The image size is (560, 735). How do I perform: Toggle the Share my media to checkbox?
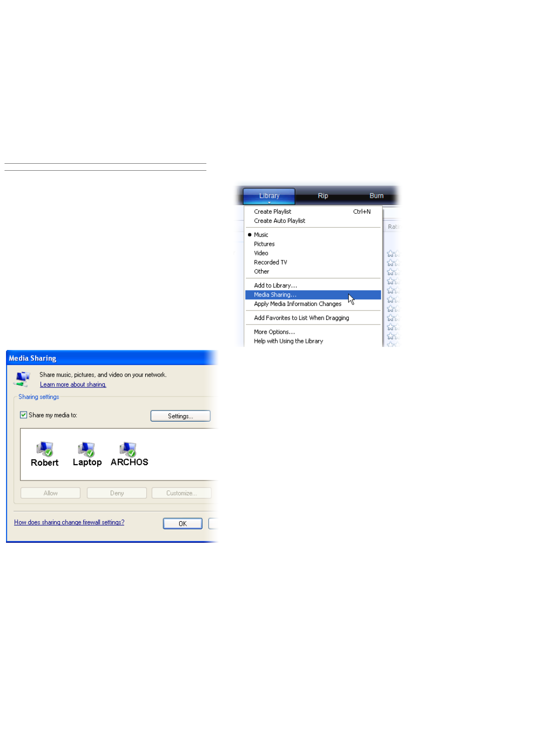(x=23, y=415)
